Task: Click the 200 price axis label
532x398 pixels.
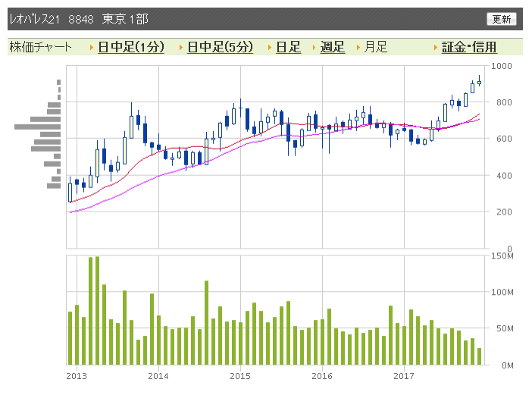Action: (x=504, y=212)
